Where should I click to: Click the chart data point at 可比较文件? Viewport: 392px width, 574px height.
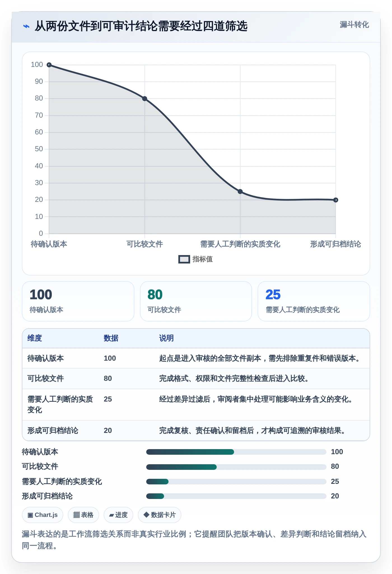(145, 99)
